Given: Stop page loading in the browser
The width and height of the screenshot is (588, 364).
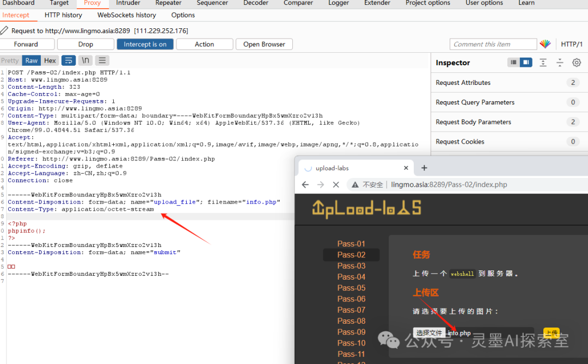Looking at the screenshot, I should (x=335, y=184).
